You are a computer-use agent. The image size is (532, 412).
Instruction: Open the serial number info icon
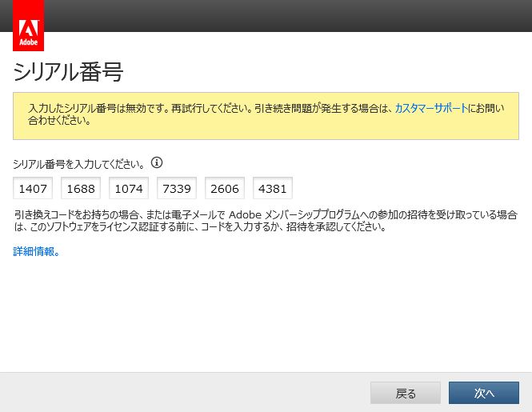tap(157, 162)
